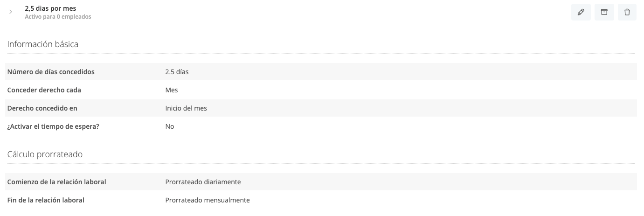
Task: Select the ¿Activar el tiempo de espera? label
Action: coord(53,126)
